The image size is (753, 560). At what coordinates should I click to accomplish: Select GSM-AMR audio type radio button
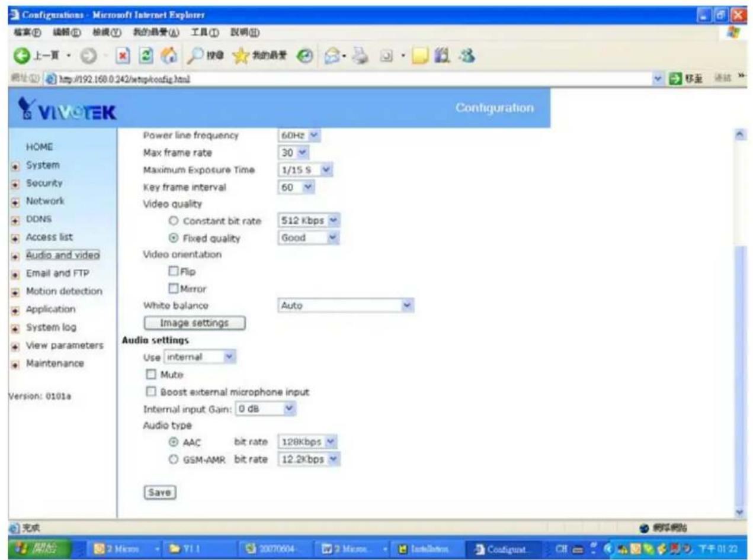tap(174, 459)
